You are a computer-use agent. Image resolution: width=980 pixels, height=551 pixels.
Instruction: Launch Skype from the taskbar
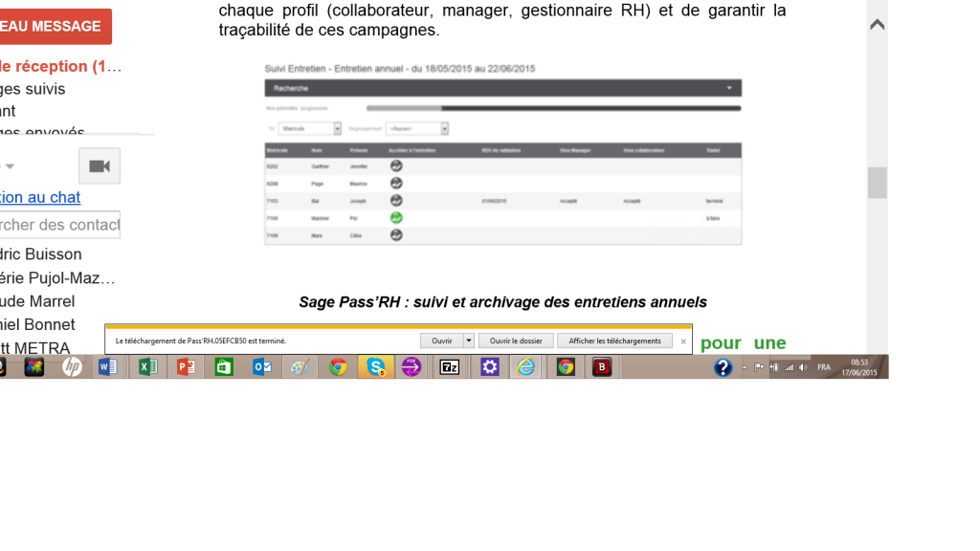pos(374,366)
